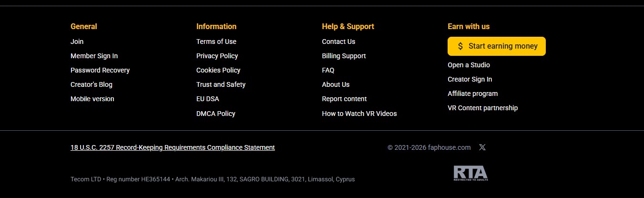Click the RTA Restricted to Adults badge
Viewport: 644px width, 198px height.
(x=470, y=173)
